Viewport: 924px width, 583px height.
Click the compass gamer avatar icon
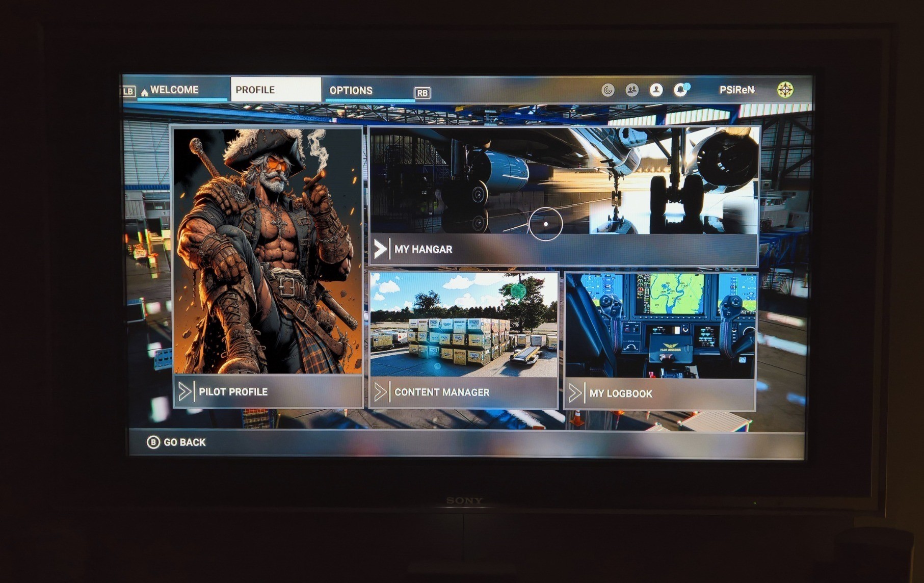tap(785, 90)
